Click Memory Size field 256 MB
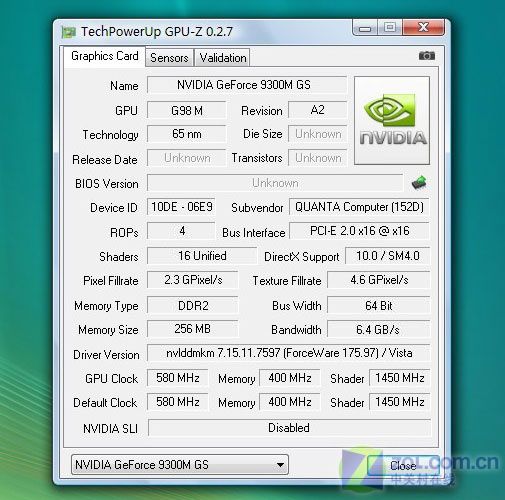505x500 pixels. [x=193, y=329]
